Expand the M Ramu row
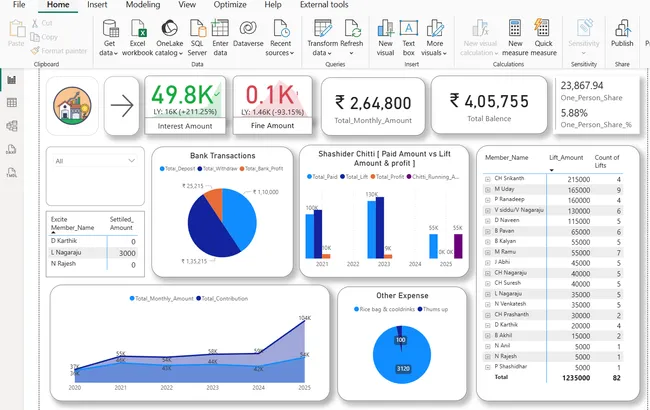The height and width of the screenshot is (410, 650). coord(488,252)
